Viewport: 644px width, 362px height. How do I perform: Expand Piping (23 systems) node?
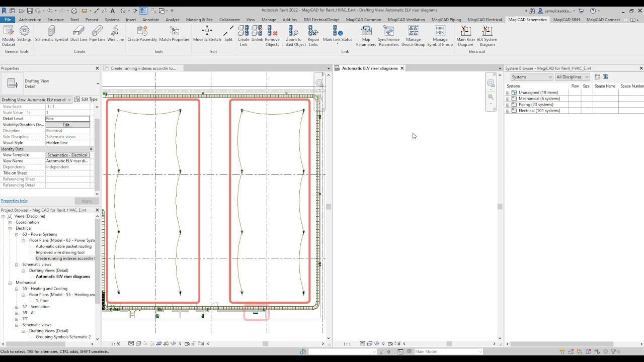[508, 105]
